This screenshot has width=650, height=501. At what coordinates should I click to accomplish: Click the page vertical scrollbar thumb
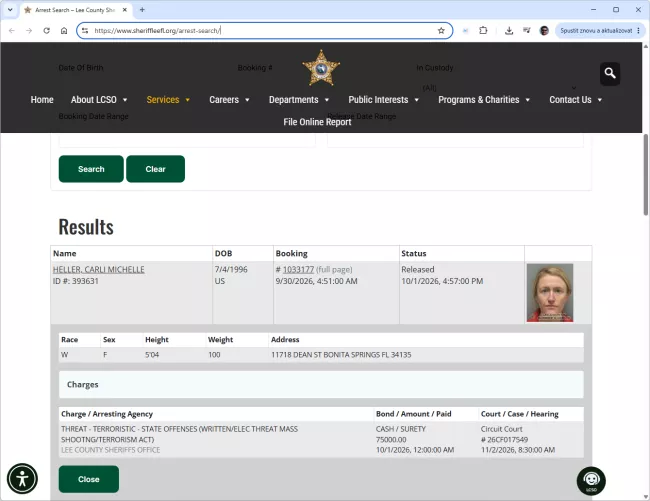pyautogui.click(x=645, y=174)
